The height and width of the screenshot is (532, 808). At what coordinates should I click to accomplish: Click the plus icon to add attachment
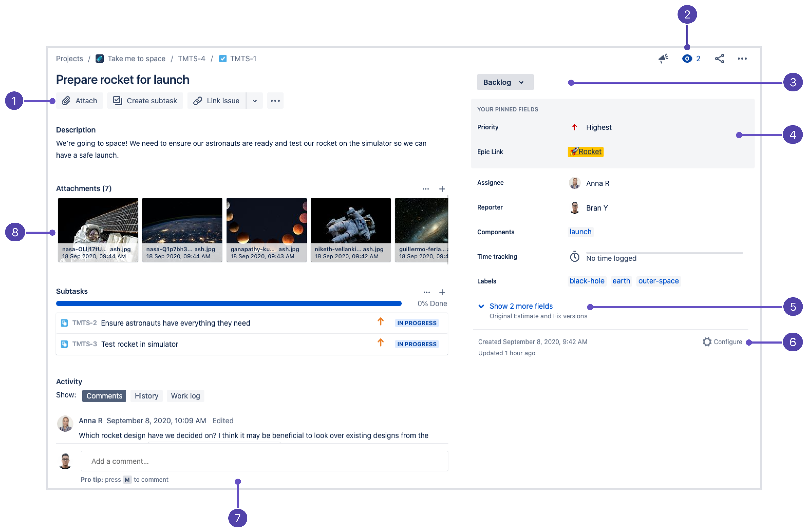(x=442, y=189)
